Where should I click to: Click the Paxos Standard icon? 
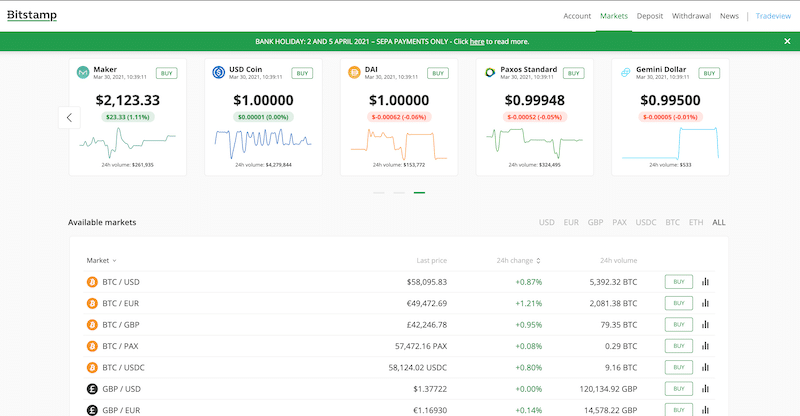point(490,72)
